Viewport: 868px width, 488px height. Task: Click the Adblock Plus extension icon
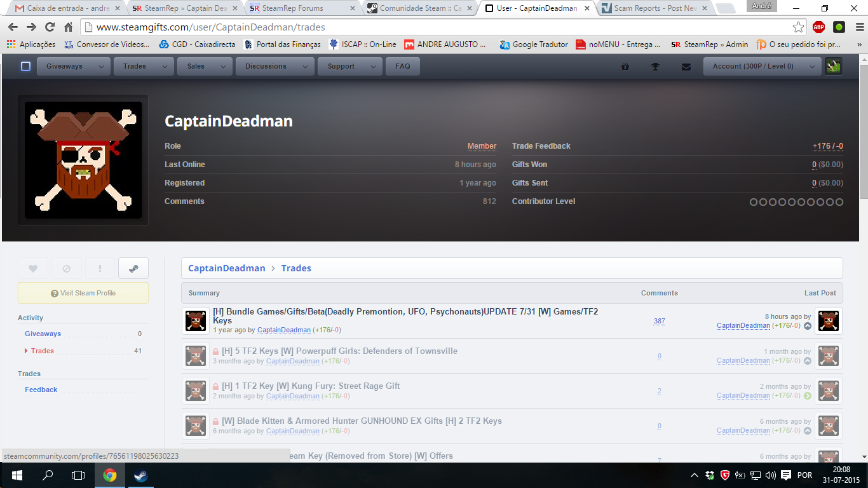coord(818,27)
